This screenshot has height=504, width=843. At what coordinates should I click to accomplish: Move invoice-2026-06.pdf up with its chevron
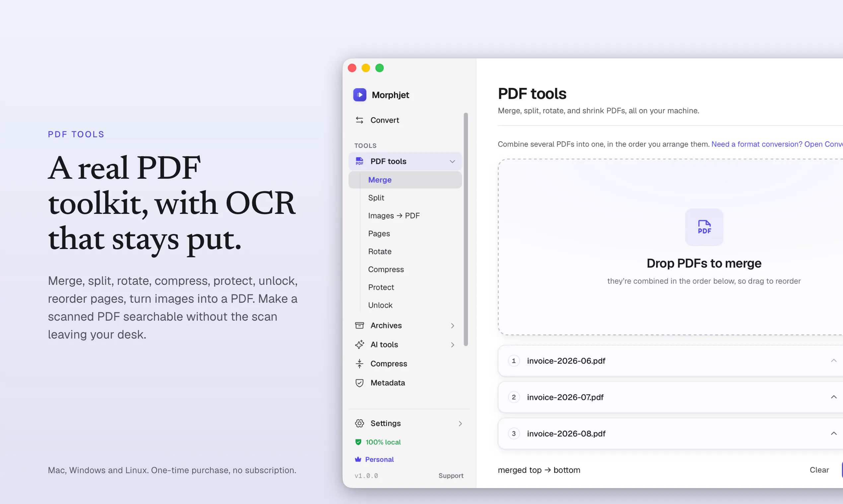833,361
